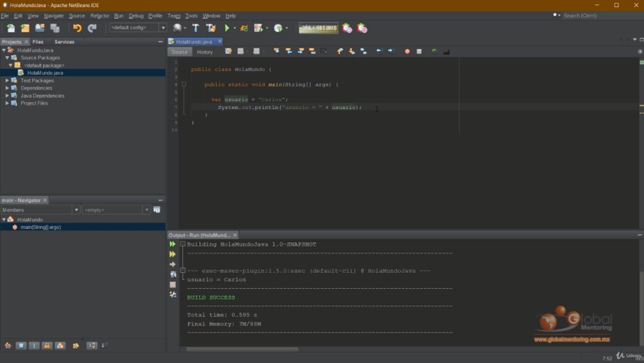Click Find Previous Occurrence editor icon
Screen dimensions: 644x363
(289, 52)
